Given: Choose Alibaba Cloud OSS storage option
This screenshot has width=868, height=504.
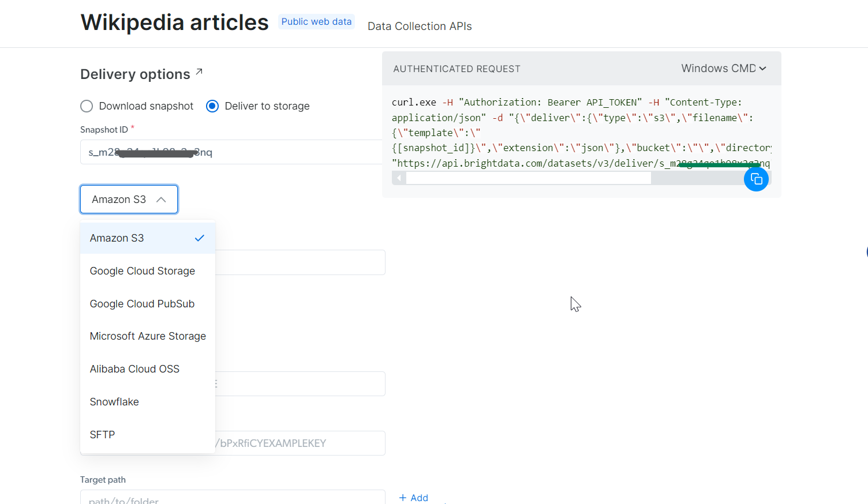Looking at the screenshot, I should pos(134,368).
